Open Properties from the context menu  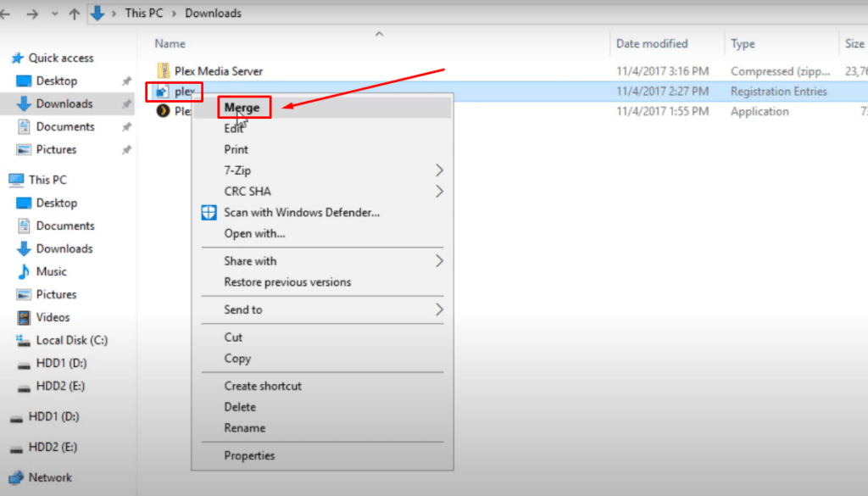[x=250, y=456]
